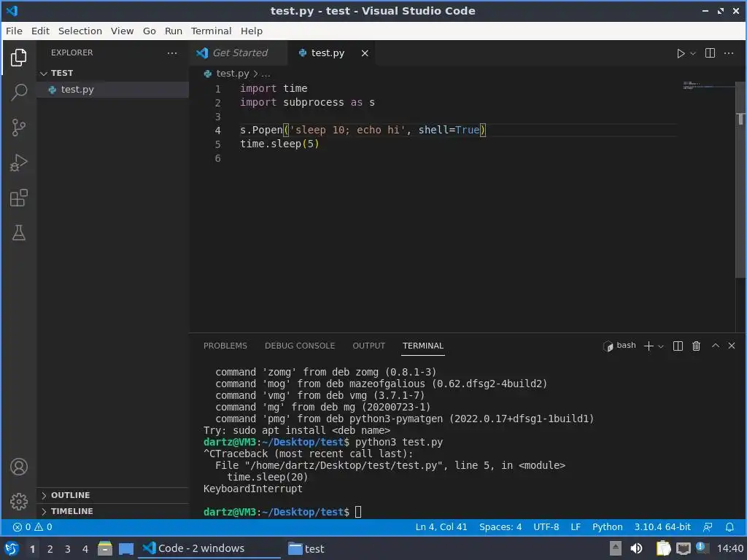Open the Explorer view in activity bar
Image resolution: width=747 pixels, height=560 pixels.
tap(18, 58)
